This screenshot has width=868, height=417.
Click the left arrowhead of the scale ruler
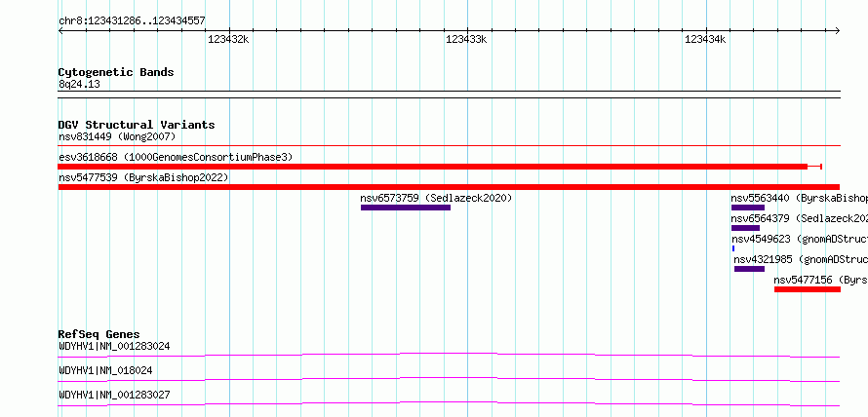click(x=60, y=31)
